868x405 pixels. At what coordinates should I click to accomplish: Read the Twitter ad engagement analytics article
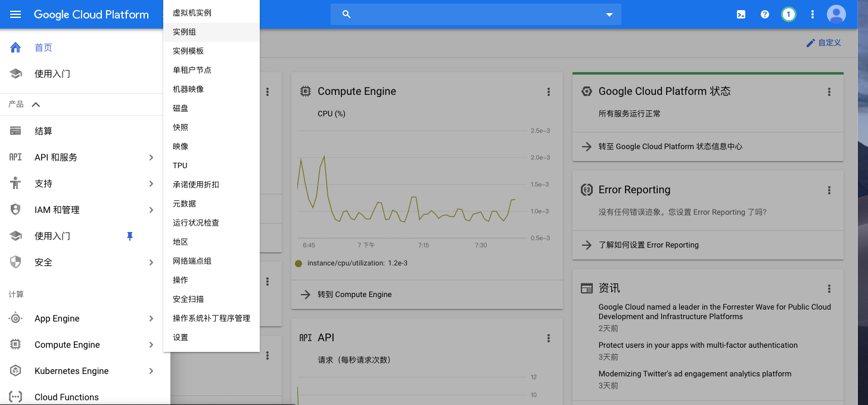pos(695,374)
